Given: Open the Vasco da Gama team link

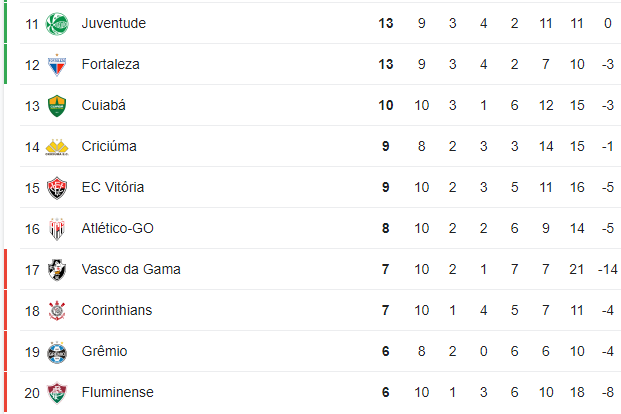Looking at the screenshot, I should (131, 269).
